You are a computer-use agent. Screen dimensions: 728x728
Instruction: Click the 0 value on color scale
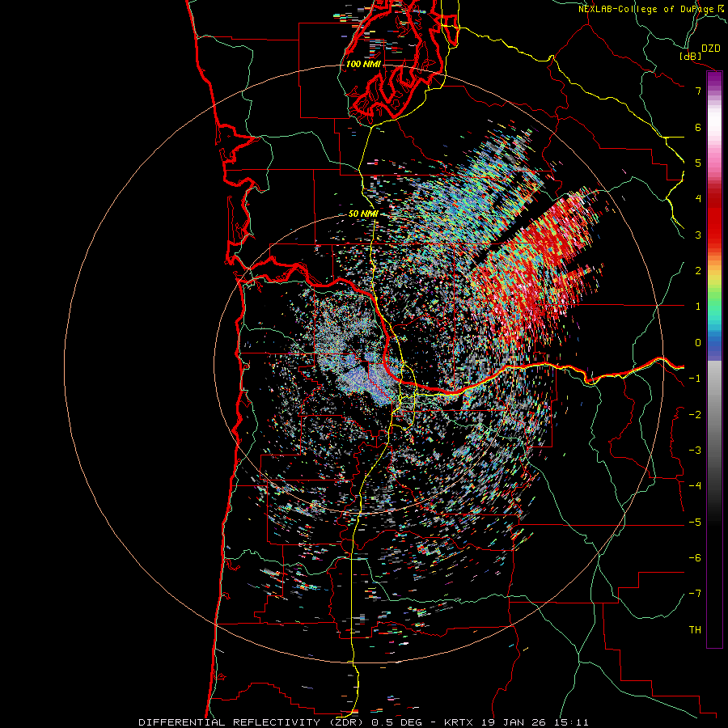(x=698, y=343)
